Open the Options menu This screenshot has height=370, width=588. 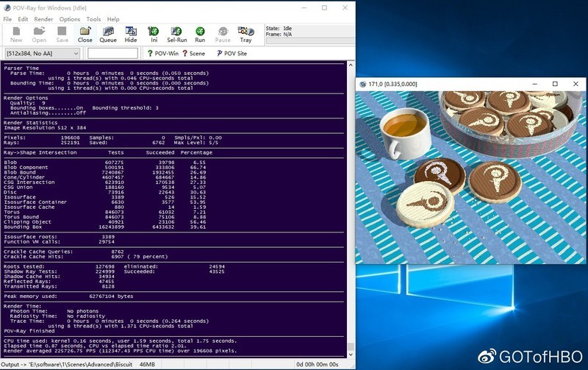[70, 19]
